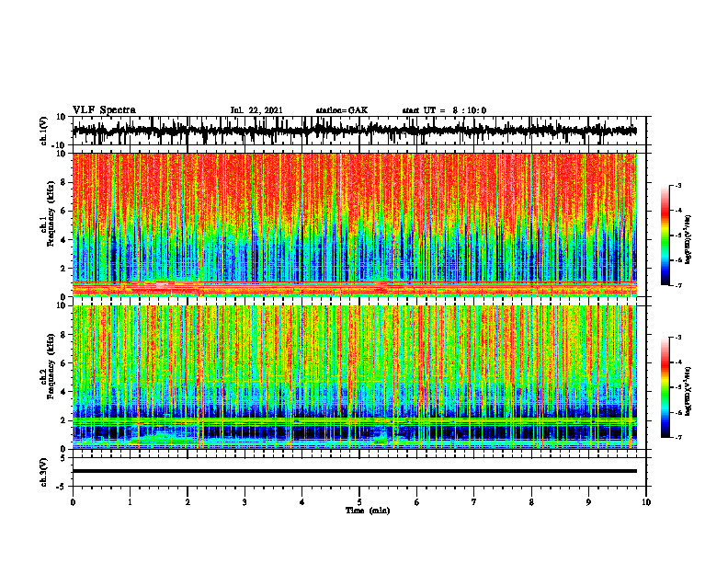This screenshot has height=563, width=728.
Task: Click inside the ch.2 spectrogram panel
Action: tap(355, 377)
